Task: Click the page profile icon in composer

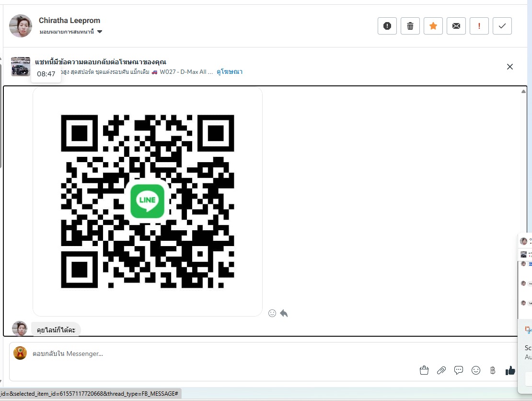Action: [20, 353]
